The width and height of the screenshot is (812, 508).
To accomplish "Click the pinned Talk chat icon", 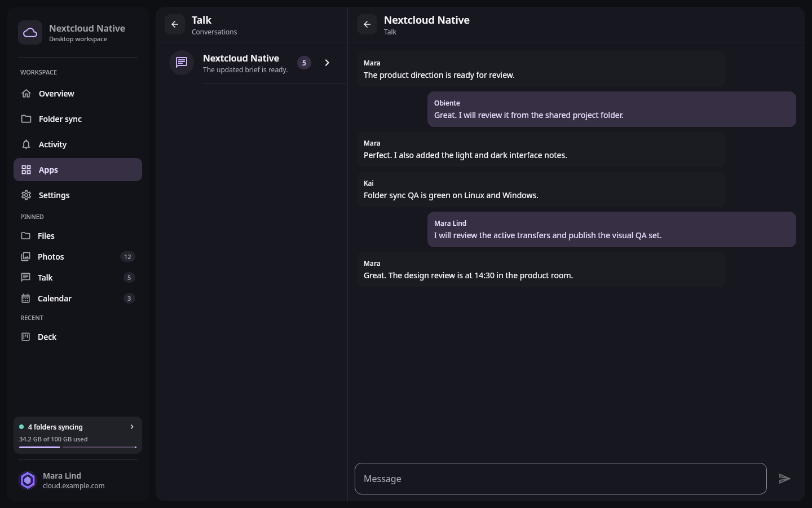I will coord(25,278).
